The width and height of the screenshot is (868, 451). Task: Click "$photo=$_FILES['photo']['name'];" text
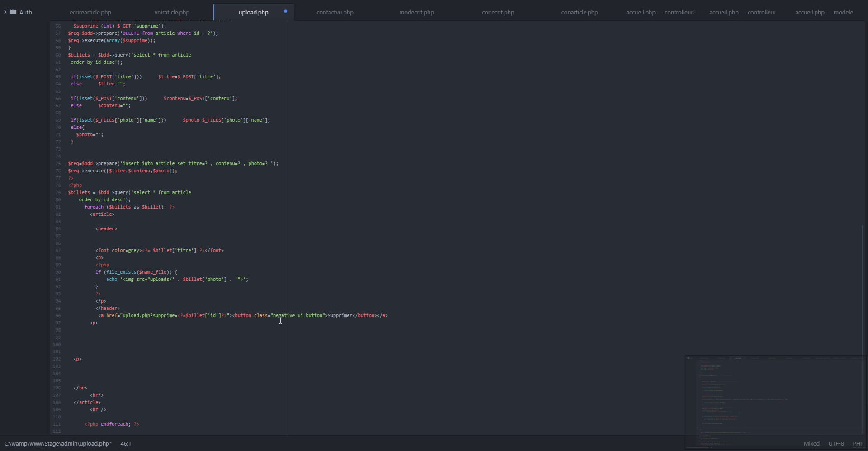226,120
